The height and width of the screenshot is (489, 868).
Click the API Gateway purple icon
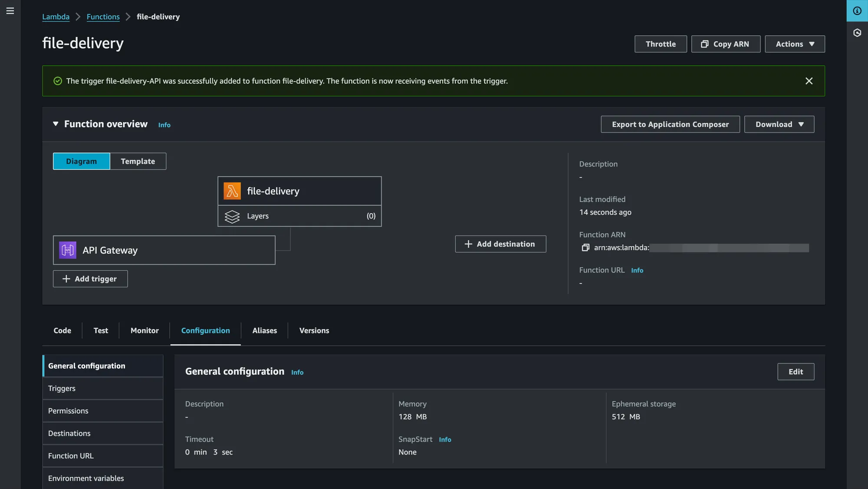pos(68,250)
